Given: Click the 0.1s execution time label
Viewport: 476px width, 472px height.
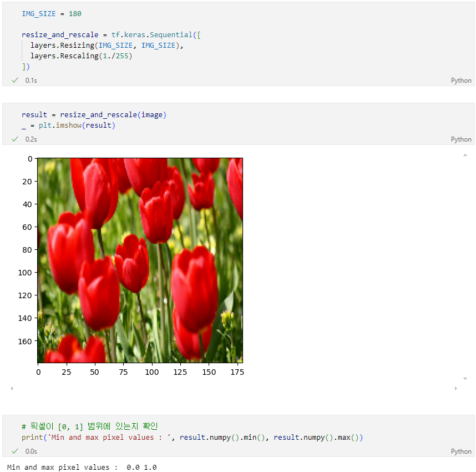Looking at the screenshot, I should click(x=31, y=81).
